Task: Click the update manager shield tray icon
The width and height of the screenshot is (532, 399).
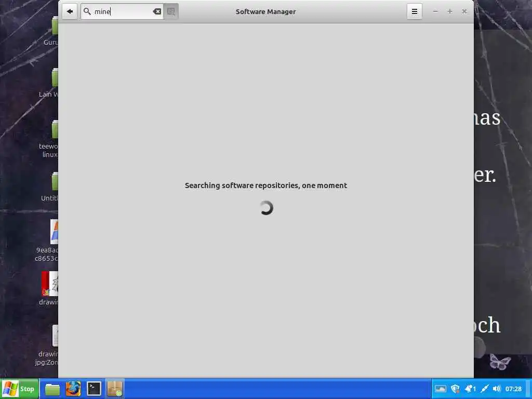Action: point(455,389)
